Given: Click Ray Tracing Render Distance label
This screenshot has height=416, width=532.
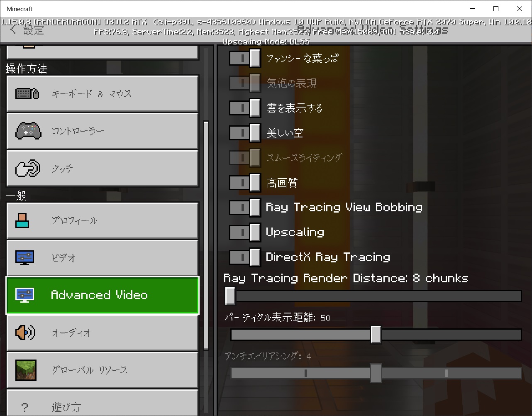Looking at the screenshot, I should pyautogui.click(x=346, y=278).
